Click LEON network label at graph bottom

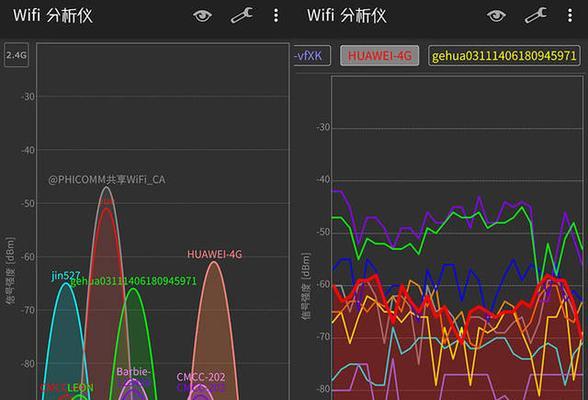pyautogui.click(x=80, y=388)
